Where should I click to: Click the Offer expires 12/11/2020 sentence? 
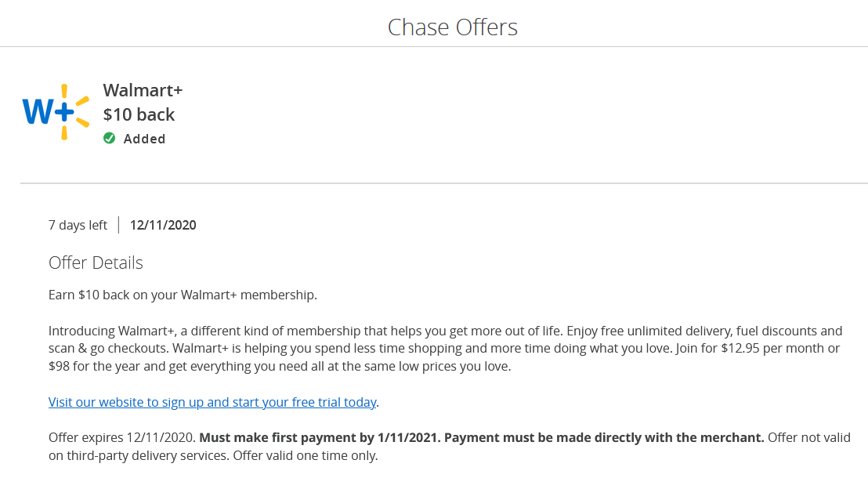[x=122, y=437]
